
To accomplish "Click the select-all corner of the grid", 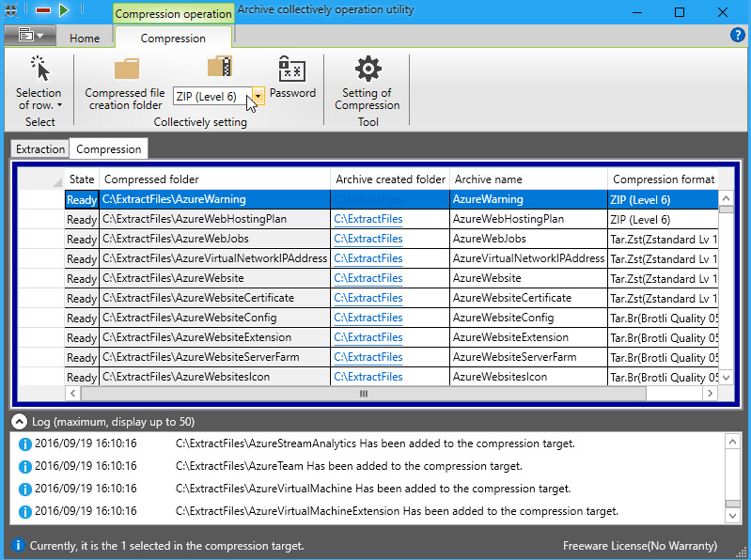I will click(41, 179).
